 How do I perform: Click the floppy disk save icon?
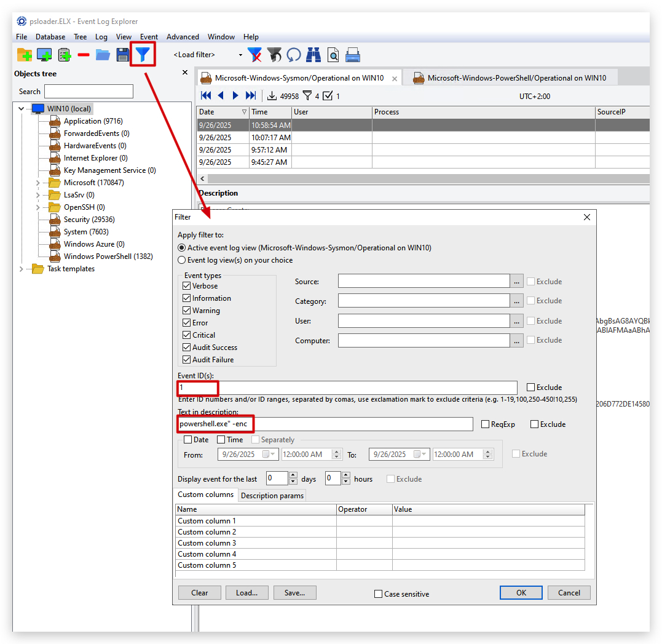pos(122,55)
